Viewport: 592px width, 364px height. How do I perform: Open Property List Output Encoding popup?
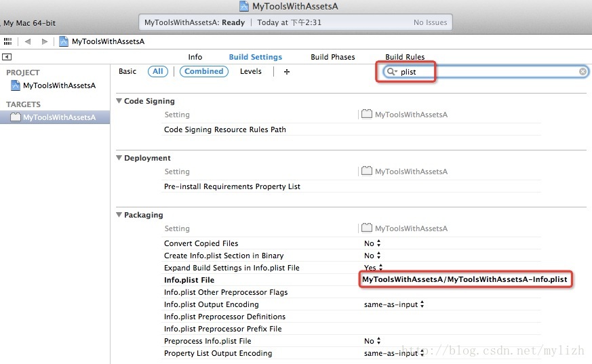coord(394,353)
